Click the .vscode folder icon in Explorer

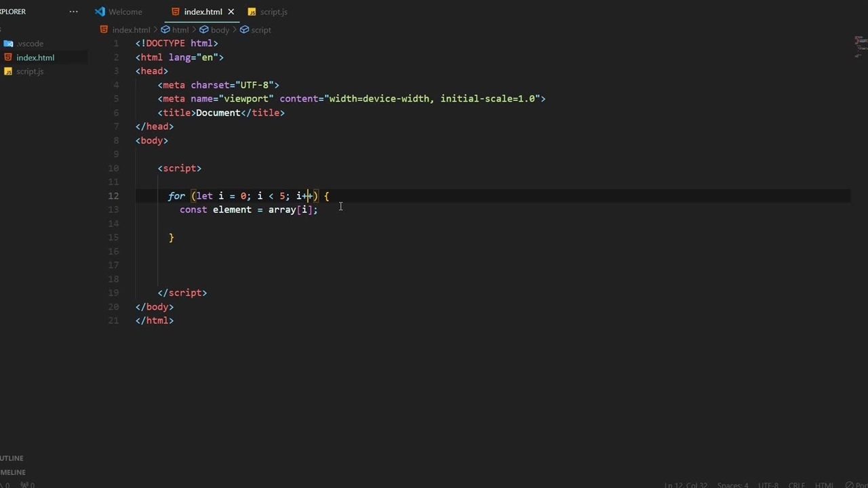(x=8, y=43)
